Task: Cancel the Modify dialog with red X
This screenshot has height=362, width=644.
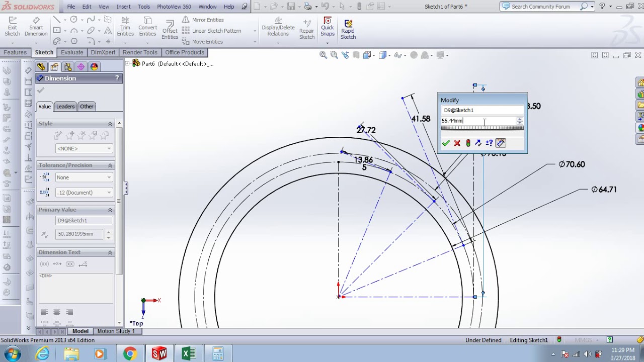Action: point(457,143)
